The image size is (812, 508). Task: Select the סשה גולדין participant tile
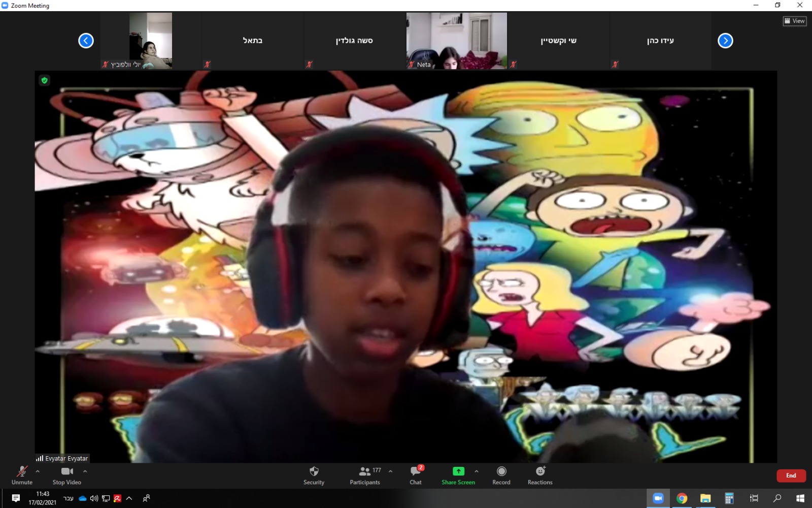click(354, 41)
